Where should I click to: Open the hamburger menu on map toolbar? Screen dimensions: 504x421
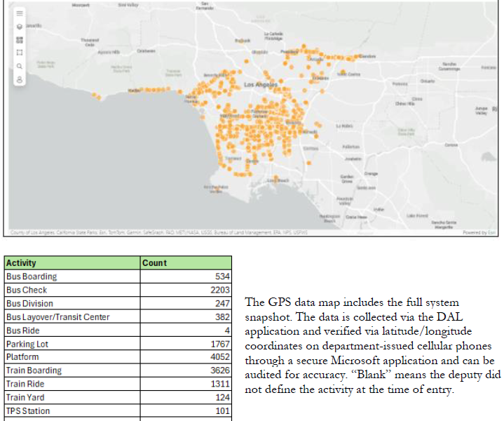(x=20, y=13)
